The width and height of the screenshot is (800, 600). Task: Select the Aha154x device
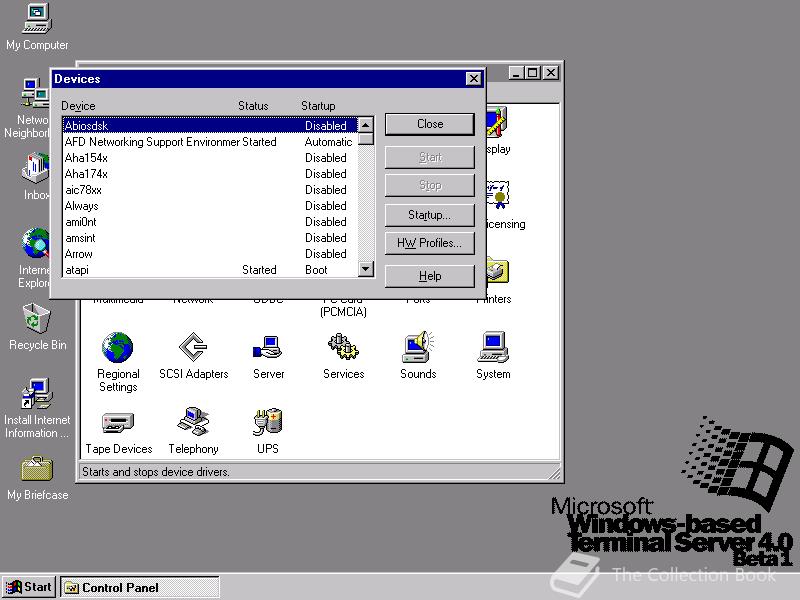click(x=210, y=158)
